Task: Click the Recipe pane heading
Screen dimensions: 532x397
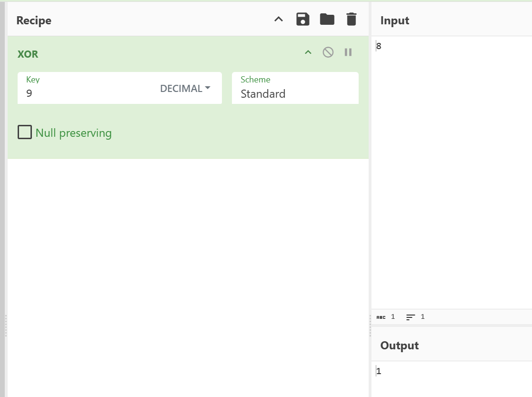Action: tap(34, 20)
